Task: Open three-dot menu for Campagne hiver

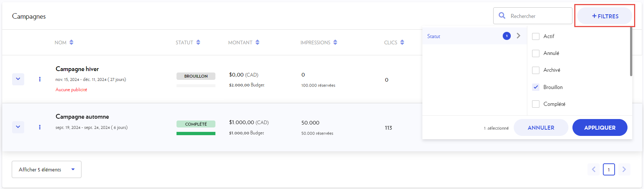Action: coord(40,79)
